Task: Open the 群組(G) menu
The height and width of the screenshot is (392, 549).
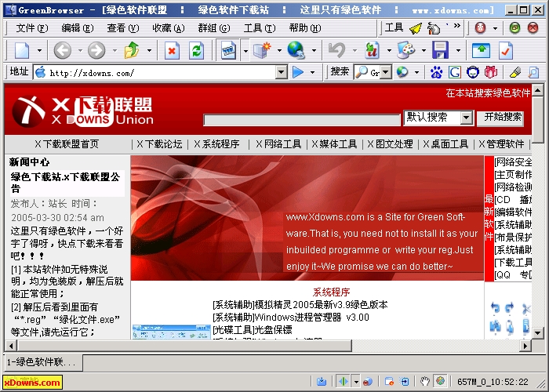Action: coord(214,28)
